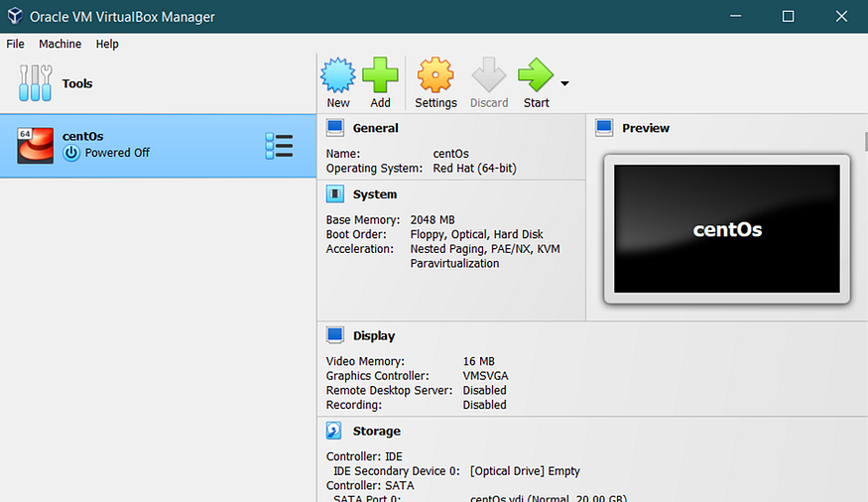Click the 'Controller: IDE' storage row
The height and width of the screenshot is (502, 868).
pyautogui.click(x=364, y=456)
